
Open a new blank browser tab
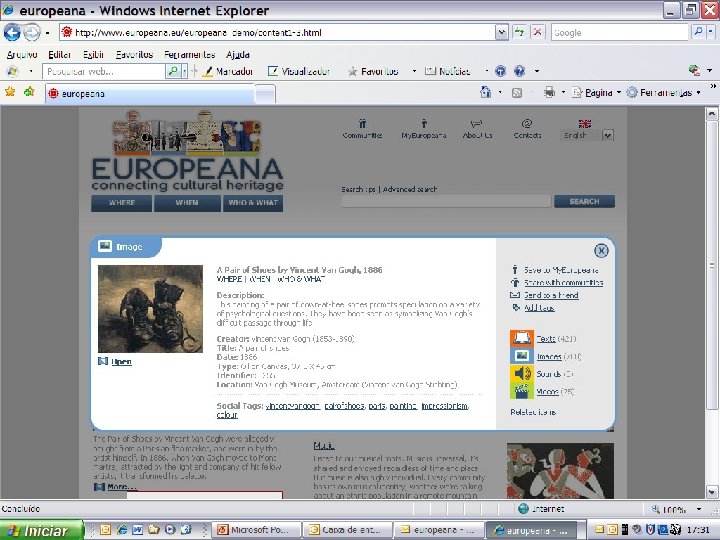coord(265,94)
